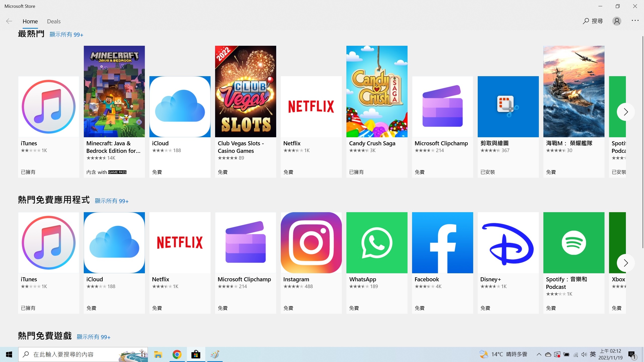
Task: Open the 剪取與繪圖 Snip & Sketch icon
Action: coord(508,107)
